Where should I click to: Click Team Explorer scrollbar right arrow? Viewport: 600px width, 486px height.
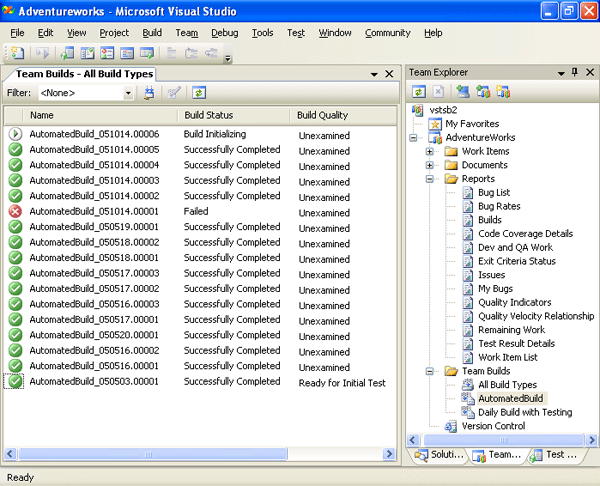point(592,440)
